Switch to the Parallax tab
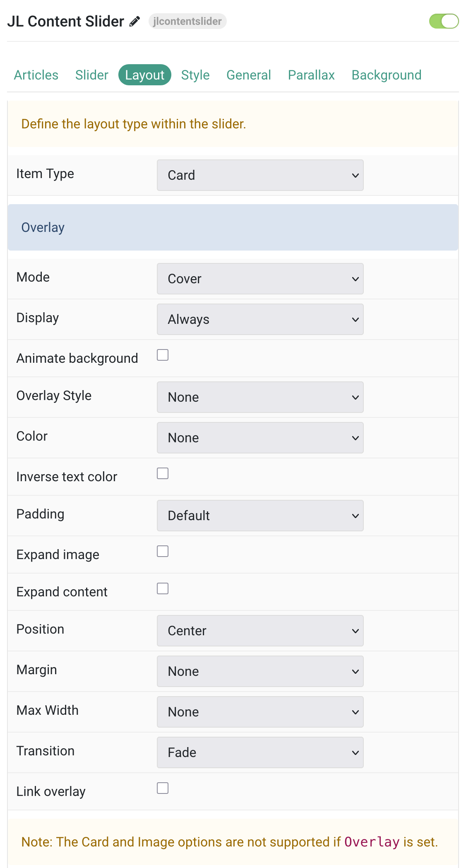The height and width of the screenshot is (868, 466). tap(311, 75)
